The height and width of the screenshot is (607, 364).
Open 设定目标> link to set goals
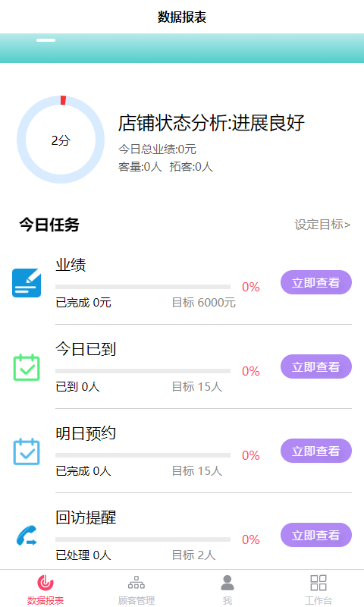(322, 225)
